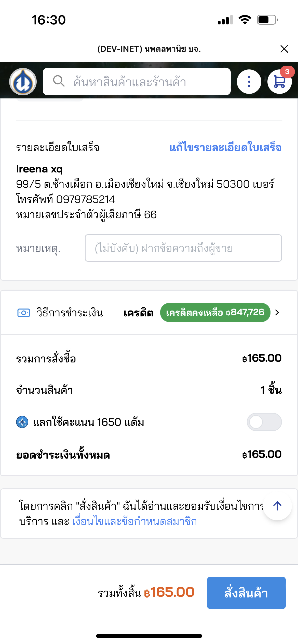Tap the เครดิต payment type label
Screen dimensions: 298x644
(138, 313)
